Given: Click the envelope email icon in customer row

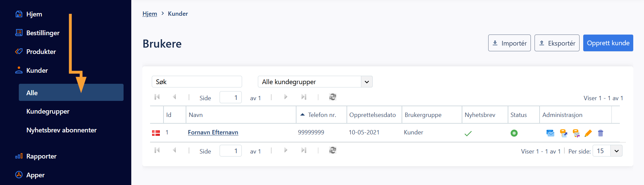Looking at the screenshot, I should 550,133.
